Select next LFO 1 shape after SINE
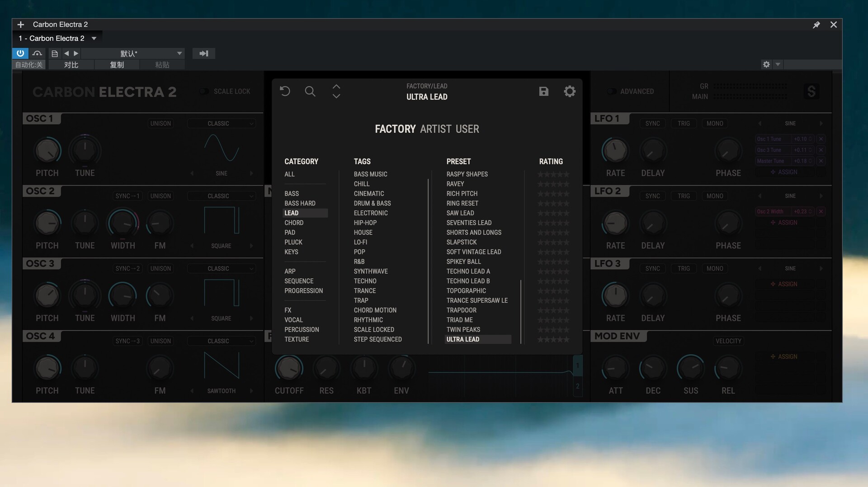The image size is (868, 487). pyautogui.click(x=821, y=123)
